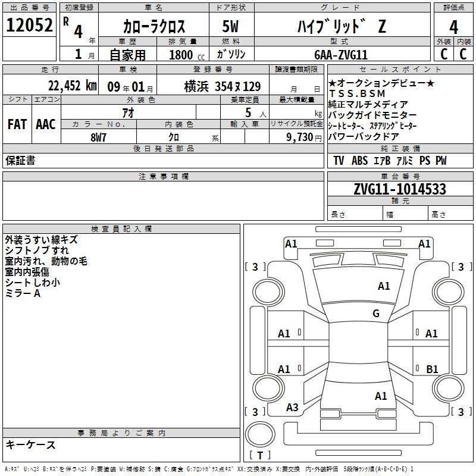476x476 pixels.
Task: Click the shift type FAT
Action: 17,124
